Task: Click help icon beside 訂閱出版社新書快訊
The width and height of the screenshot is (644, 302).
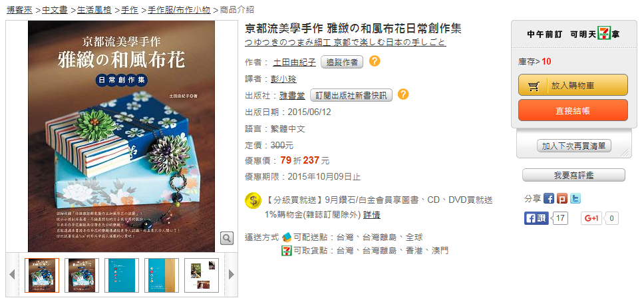Action: (403, 94)
